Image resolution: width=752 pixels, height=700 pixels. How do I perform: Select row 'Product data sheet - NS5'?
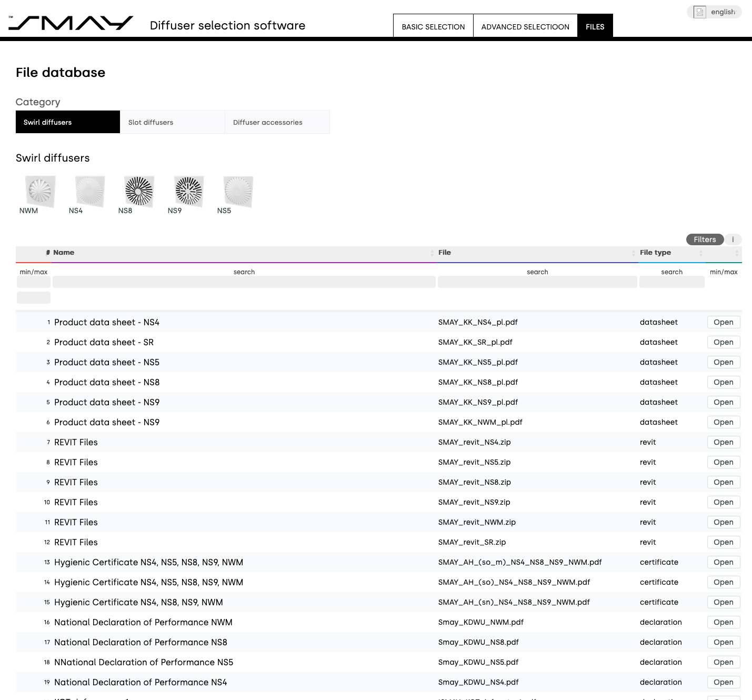point(379,362)
